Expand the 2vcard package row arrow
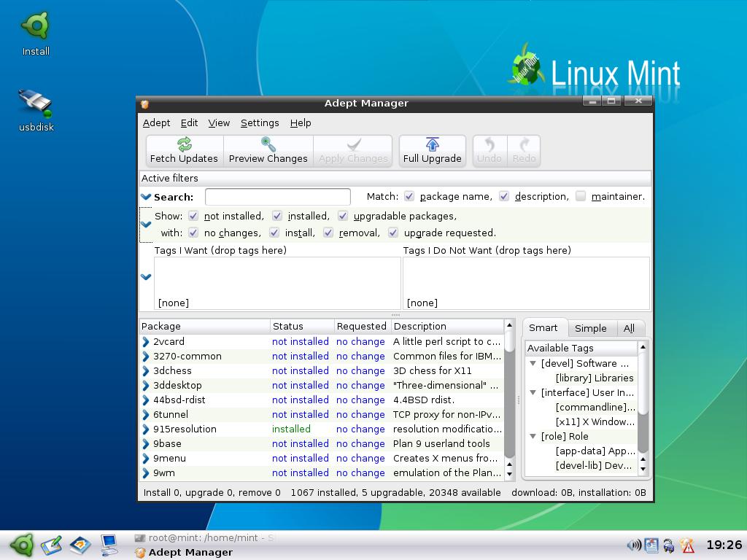The height and width of the screenshot is (560, 747). click(146, 341)
